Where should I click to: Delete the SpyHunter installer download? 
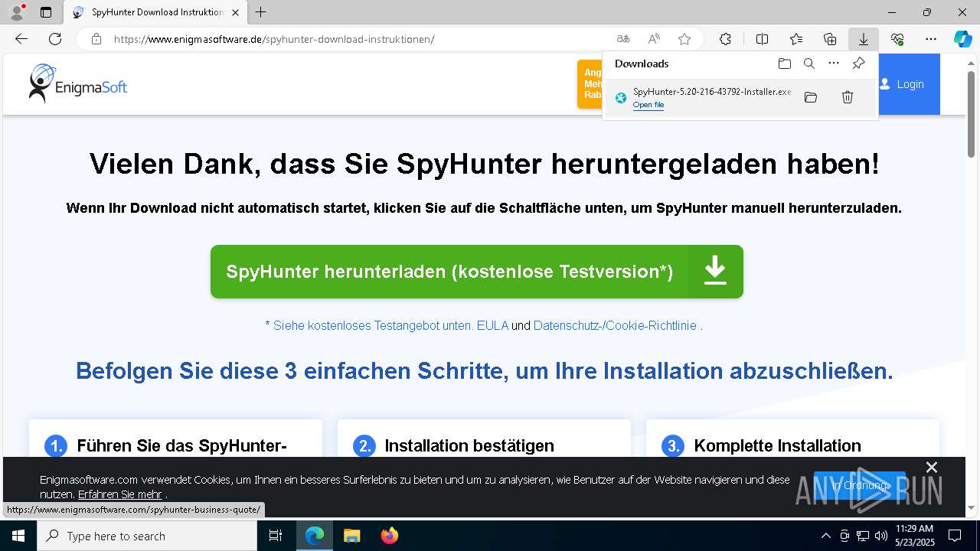848,97
